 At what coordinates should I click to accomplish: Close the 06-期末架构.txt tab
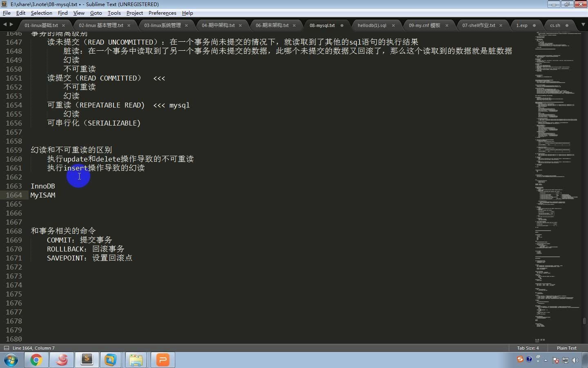tap(294, 25)
